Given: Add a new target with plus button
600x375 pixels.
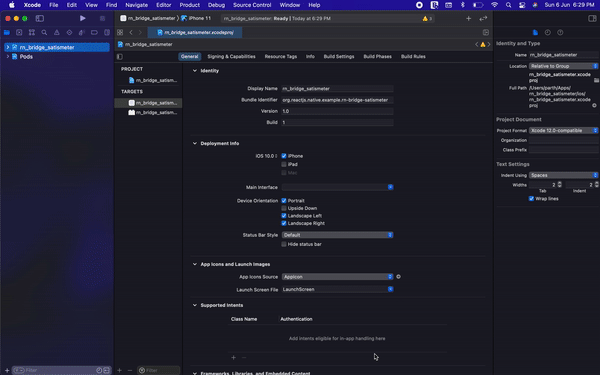Looking at the screenshot, I should pos(120,370).
